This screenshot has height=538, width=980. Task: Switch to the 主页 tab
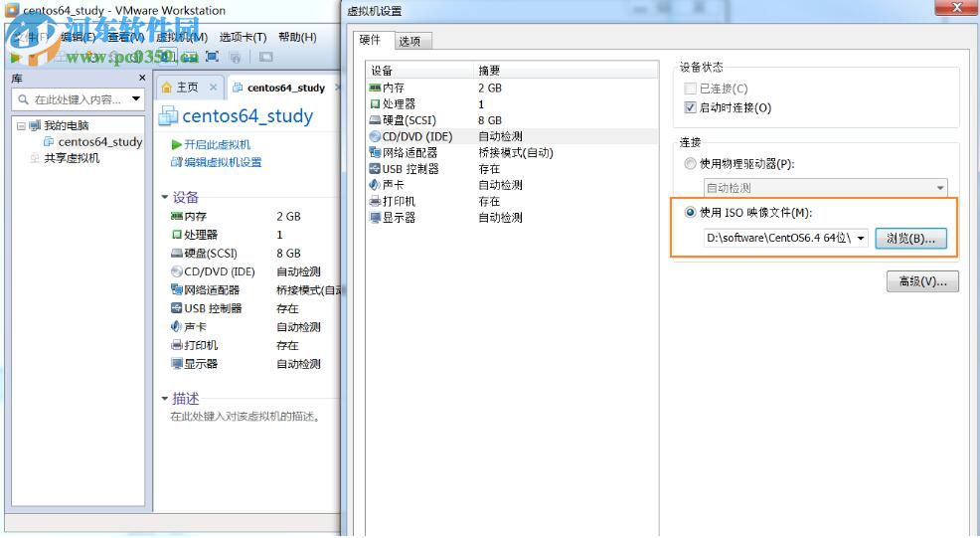click(x=186, y=88)
